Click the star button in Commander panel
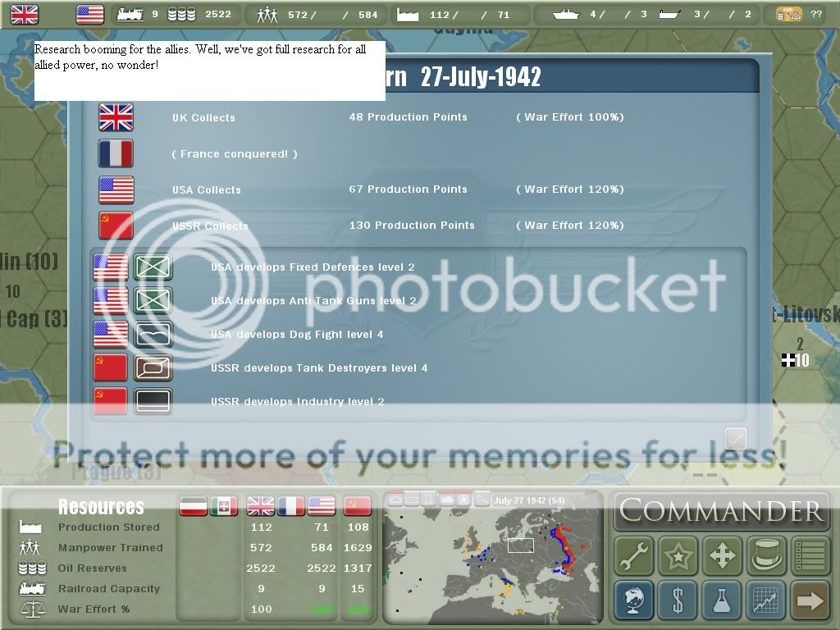Viewport: 840px width, 630px height. click(678, 556)
